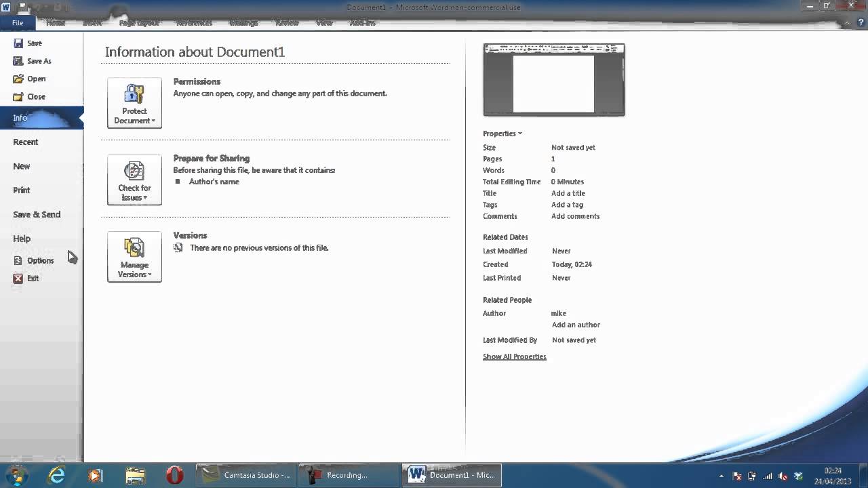Click the Open folder icon

coord(18,79)
